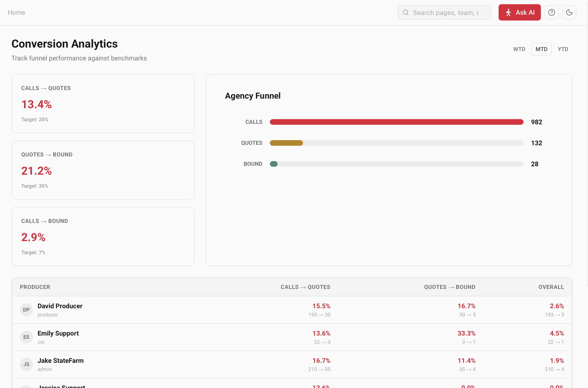Viewport: 588px width, 388px height.
Task: Click the table's CALLS → QUOTES column header
Action: coord(305,287)
